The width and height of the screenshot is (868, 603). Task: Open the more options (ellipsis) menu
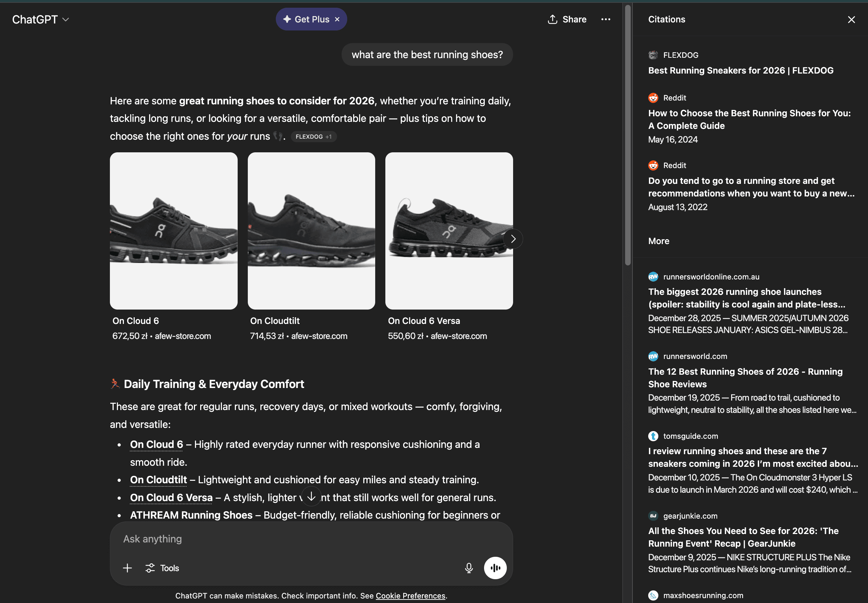(605, 19)
